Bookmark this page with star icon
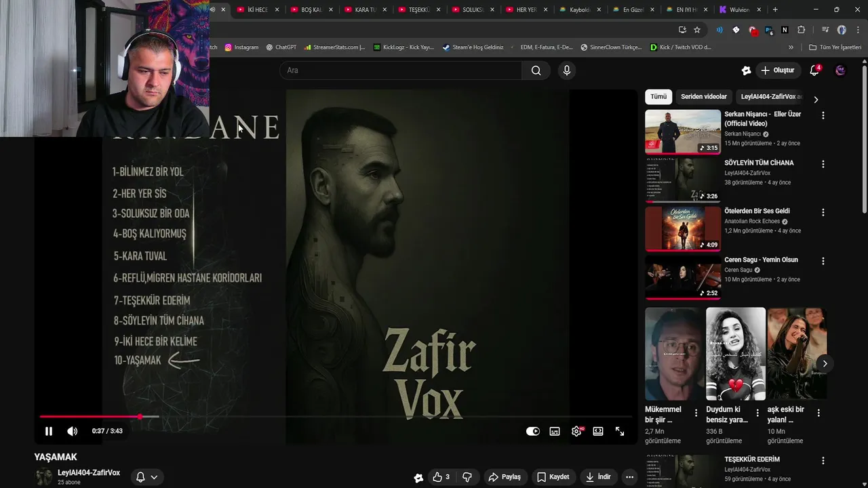This screenshot has height=488, width=868. [x=697, y=30]
